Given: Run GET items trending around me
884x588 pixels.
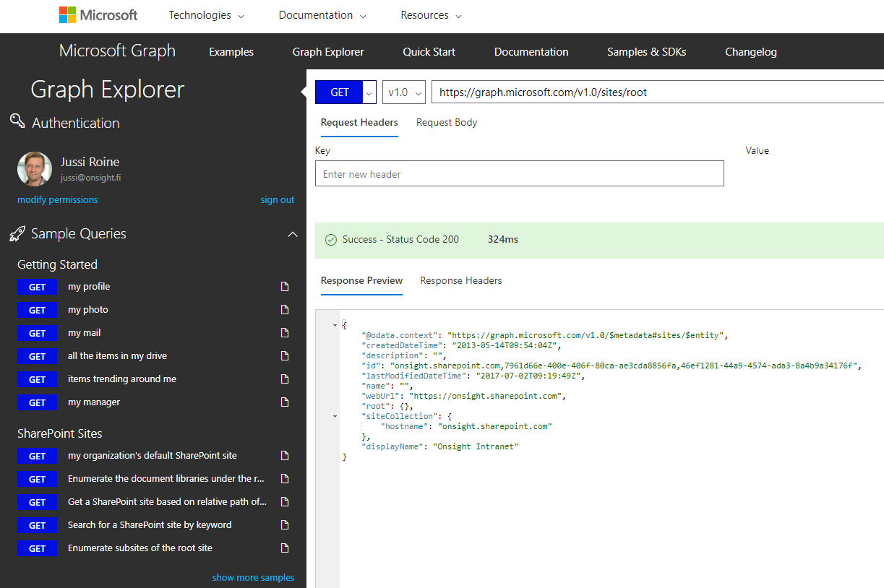Looking at the screenshot, I should click(x=38, y=379).
